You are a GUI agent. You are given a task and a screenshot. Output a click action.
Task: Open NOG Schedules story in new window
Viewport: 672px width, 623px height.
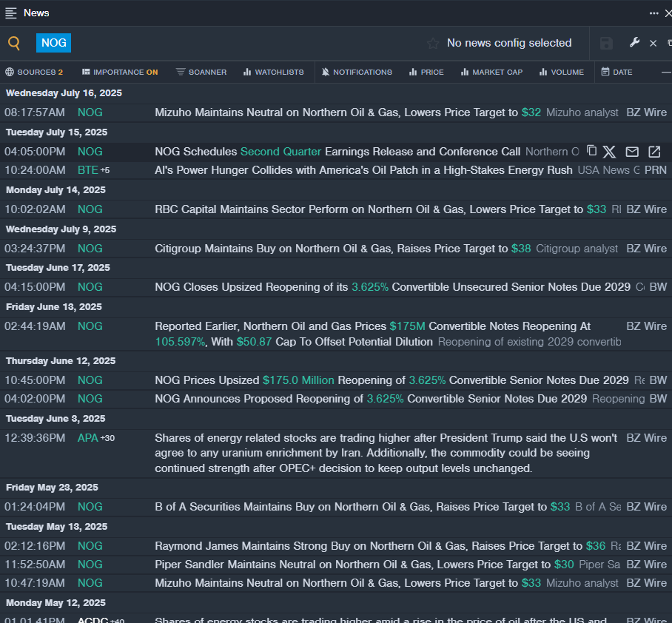654,152
